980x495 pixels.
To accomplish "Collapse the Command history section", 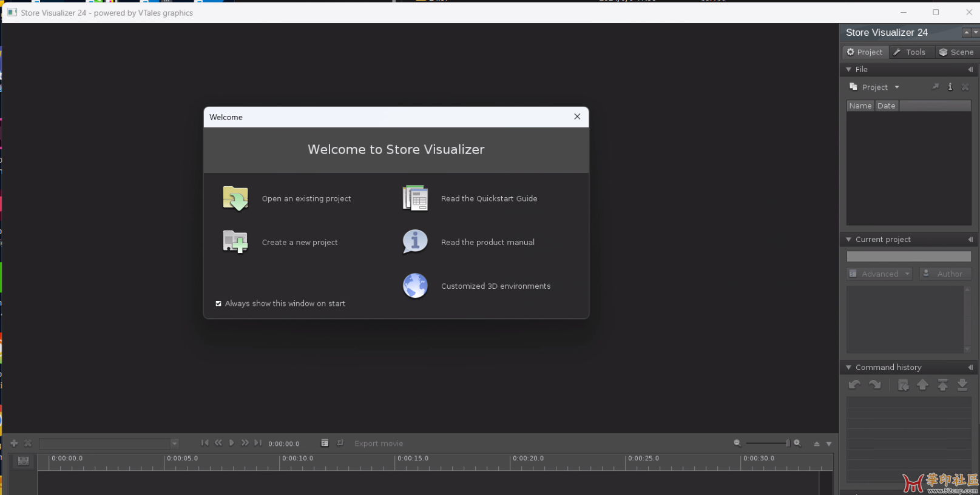I will pyautogui.click(x=849, y=368).
